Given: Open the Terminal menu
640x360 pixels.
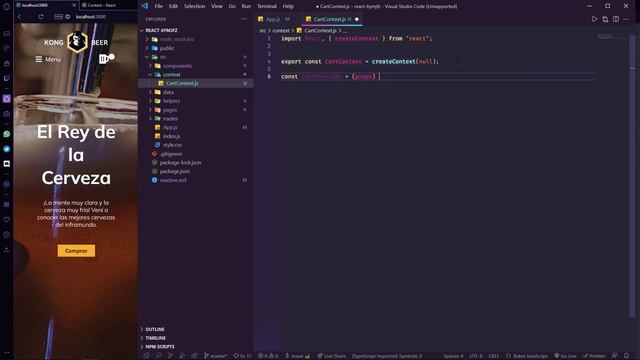Looking at the screenshot, I should (267, 6).
